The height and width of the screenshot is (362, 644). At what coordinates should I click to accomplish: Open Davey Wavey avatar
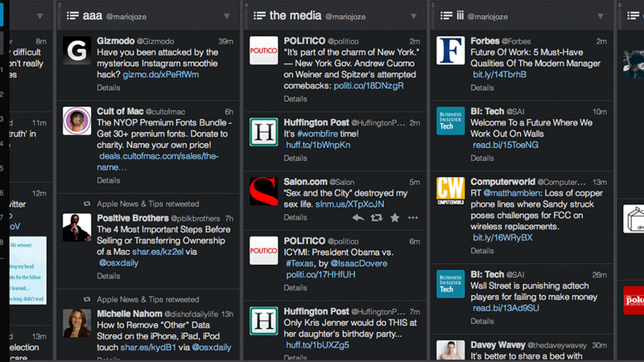[x=451, y=350]
